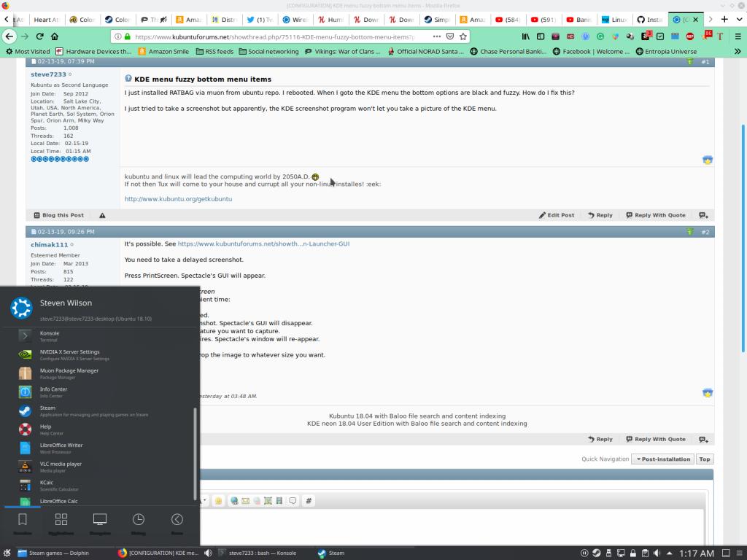
Task: Open the list all tabs dropdown
Action: tap(736, 19)
